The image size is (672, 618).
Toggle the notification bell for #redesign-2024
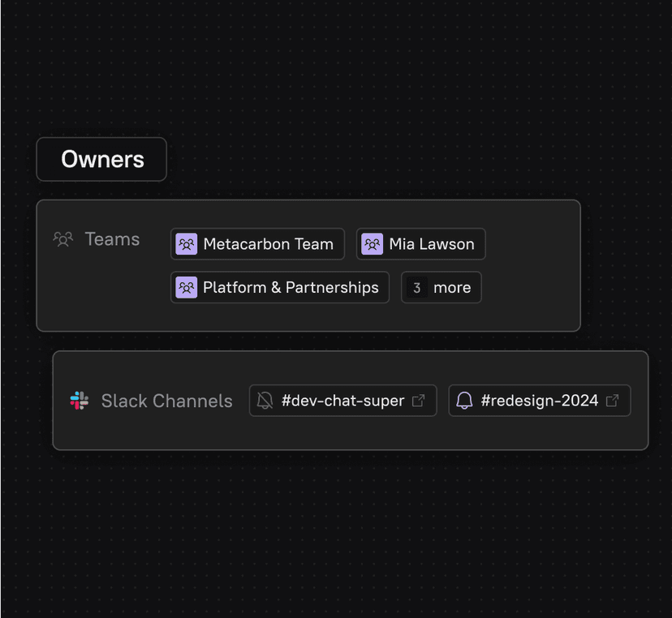pos(464,401)
